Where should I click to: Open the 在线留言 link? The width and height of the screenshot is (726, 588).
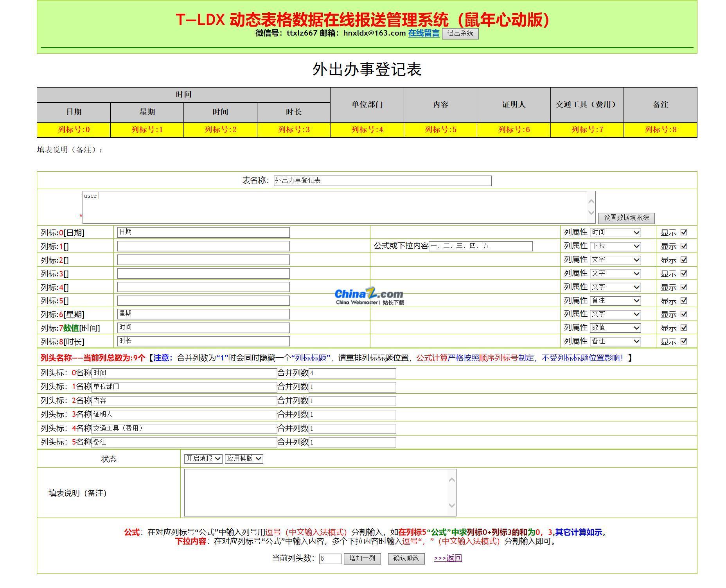tap(424, 33)
